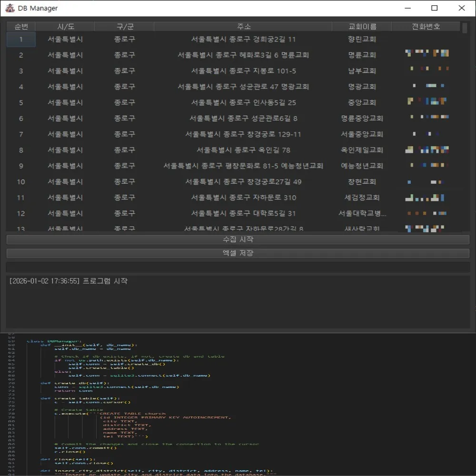Select the 예능청년교회 name cell
This screenshot has width=476, height=476.
(362, 166)
